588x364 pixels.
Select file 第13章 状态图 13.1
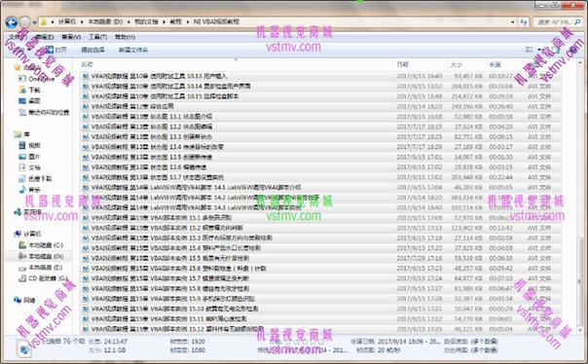[321, 117]
